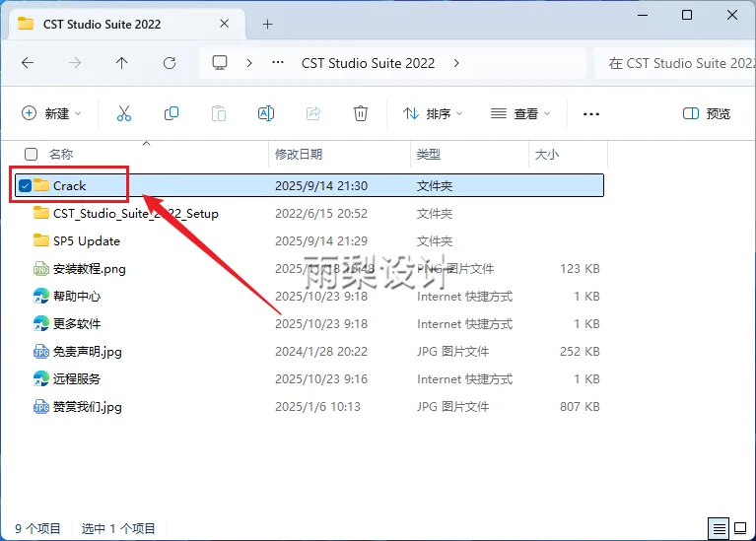Image resolution: width=756 pixels, height=541 pixels.
Task: Click the Share icon
Action: 313,113
